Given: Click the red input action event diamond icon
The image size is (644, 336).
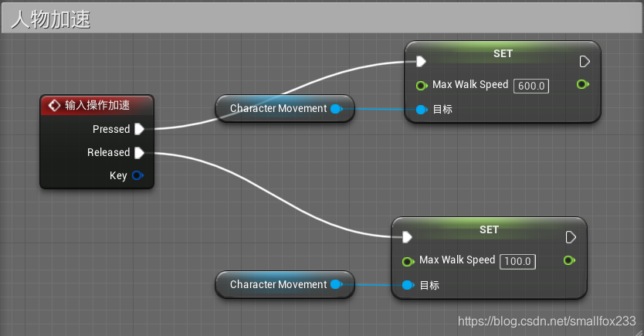Looking at the screenshot, I should coord(54,105).
